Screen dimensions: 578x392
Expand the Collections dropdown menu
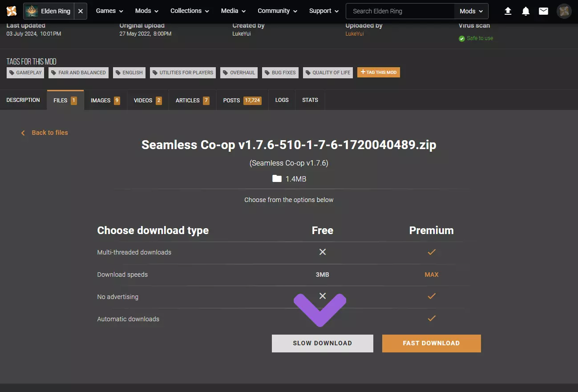190,11
